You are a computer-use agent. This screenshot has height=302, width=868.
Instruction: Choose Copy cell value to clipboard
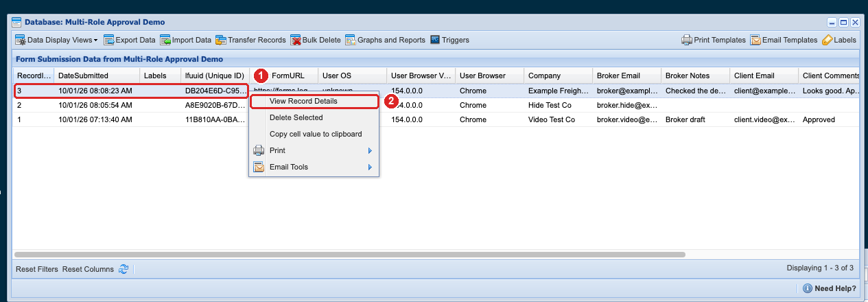314,134
